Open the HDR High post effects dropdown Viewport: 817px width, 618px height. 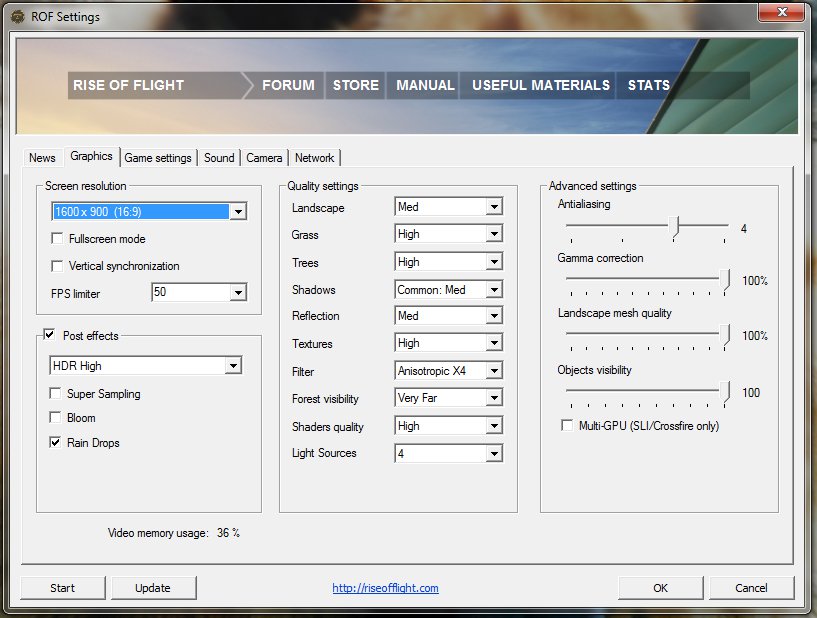pyautogui.click(x=145, y=365)
